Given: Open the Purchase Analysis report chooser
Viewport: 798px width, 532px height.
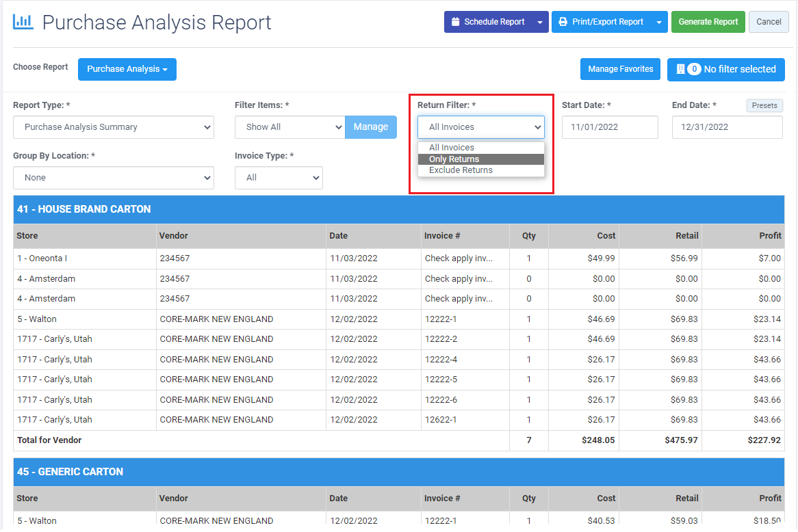Looking at the screenshot, I should coord(127,69).
